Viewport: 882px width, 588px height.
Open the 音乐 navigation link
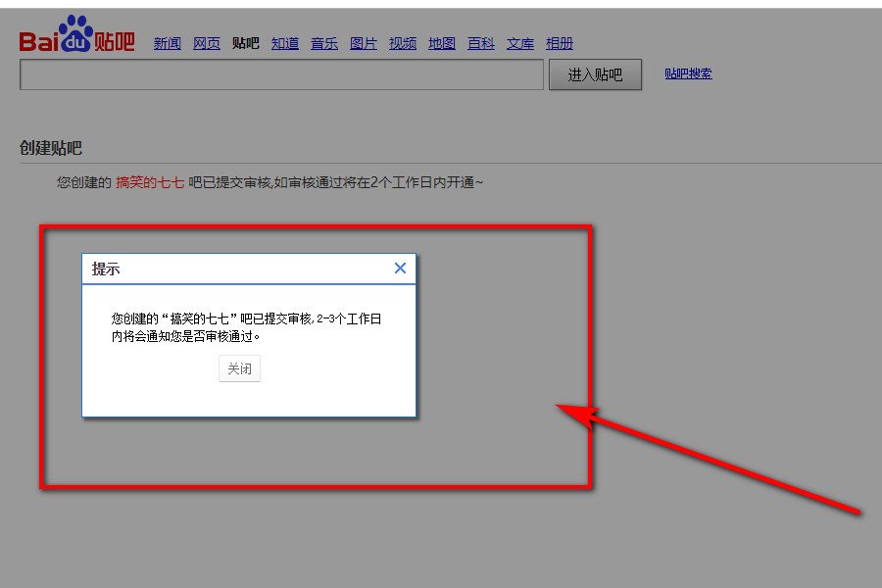(323, 43)
